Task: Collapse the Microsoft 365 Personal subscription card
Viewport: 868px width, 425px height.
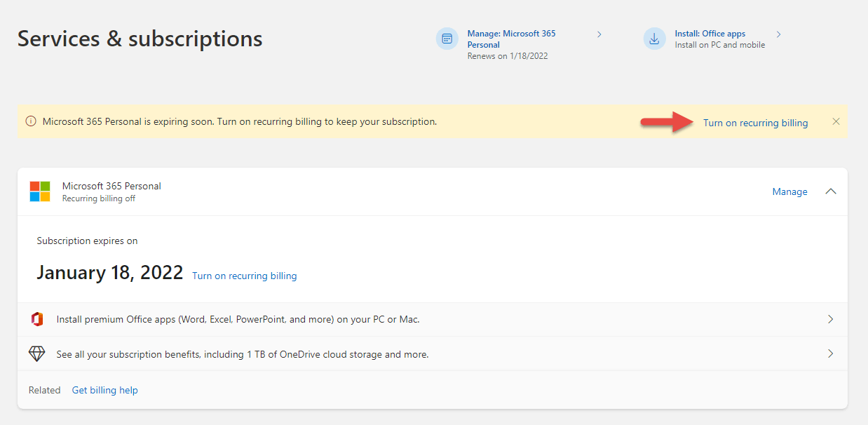Action: click(x=831, y=191)
